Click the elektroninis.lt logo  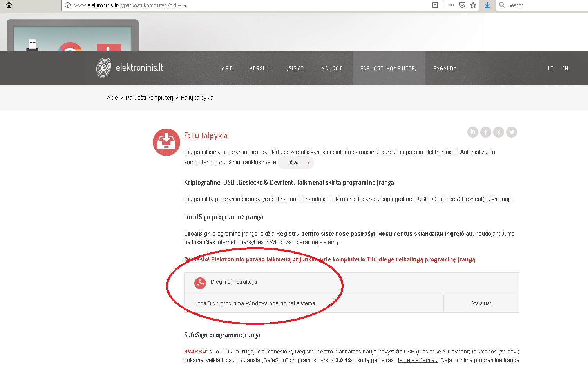[130, 67]
